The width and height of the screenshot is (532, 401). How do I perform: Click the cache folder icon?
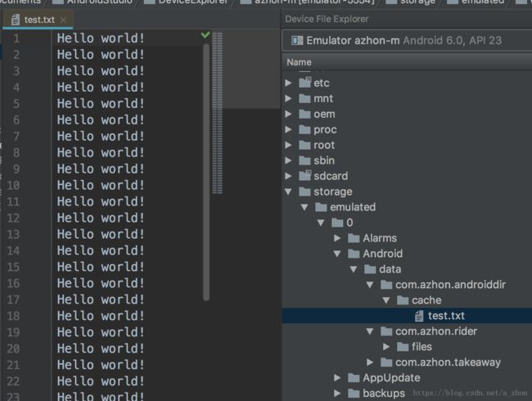[403, 300]
